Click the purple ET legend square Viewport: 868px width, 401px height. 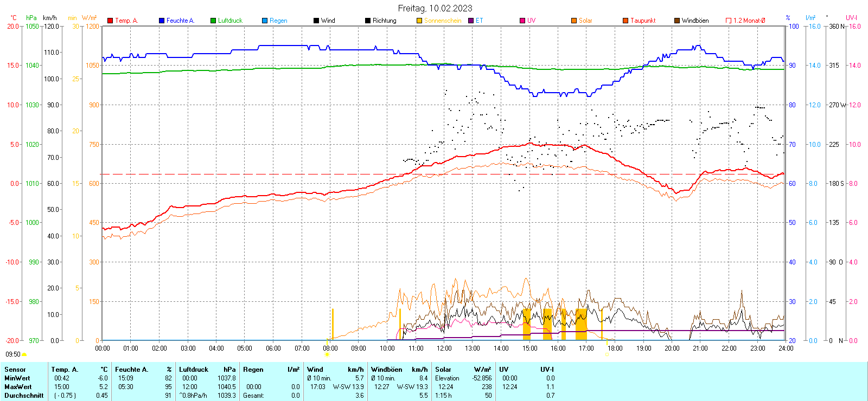click(x=471, y=21)
